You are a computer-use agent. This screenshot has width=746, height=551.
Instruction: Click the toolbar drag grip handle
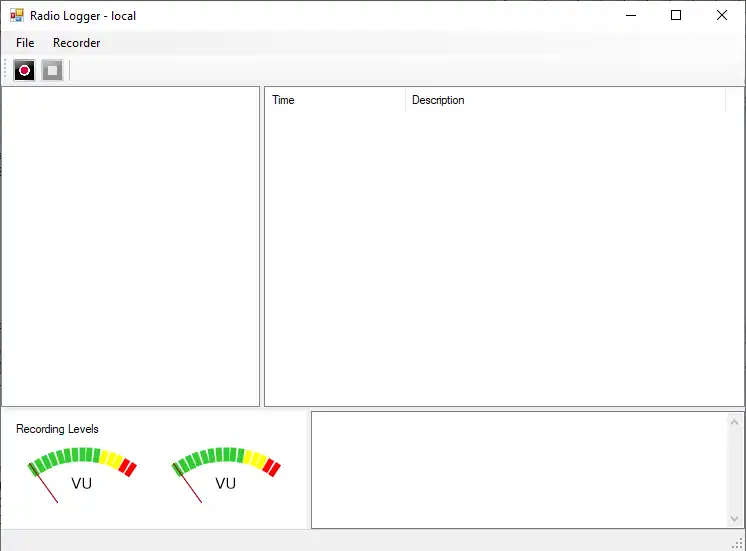click(6, 70)
